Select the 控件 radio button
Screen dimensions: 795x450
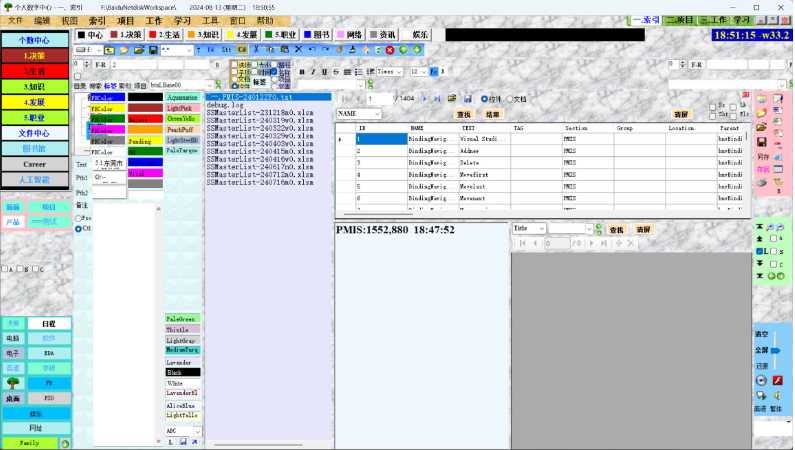(x=490, y=99)
